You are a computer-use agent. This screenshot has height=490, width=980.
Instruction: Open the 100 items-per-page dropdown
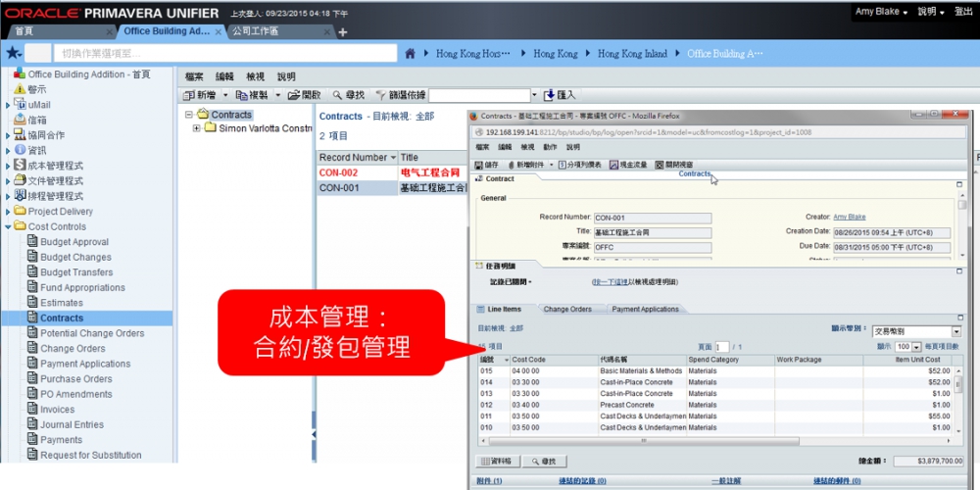click(x=916, y=346)
